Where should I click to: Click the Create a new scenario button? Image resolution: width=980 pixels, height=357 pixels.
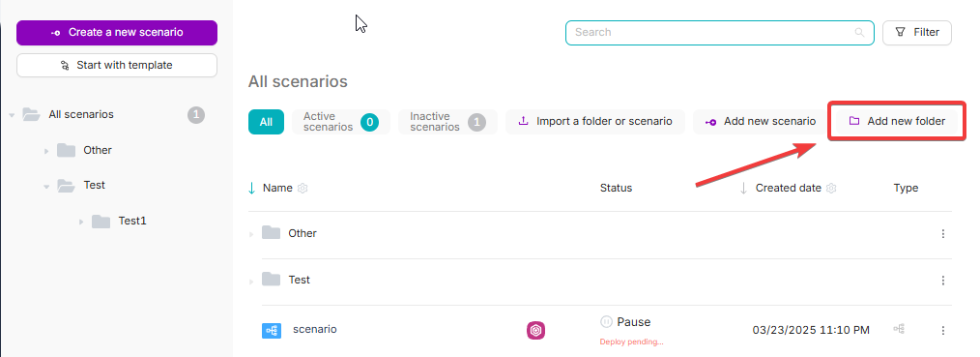coord(117,33)
